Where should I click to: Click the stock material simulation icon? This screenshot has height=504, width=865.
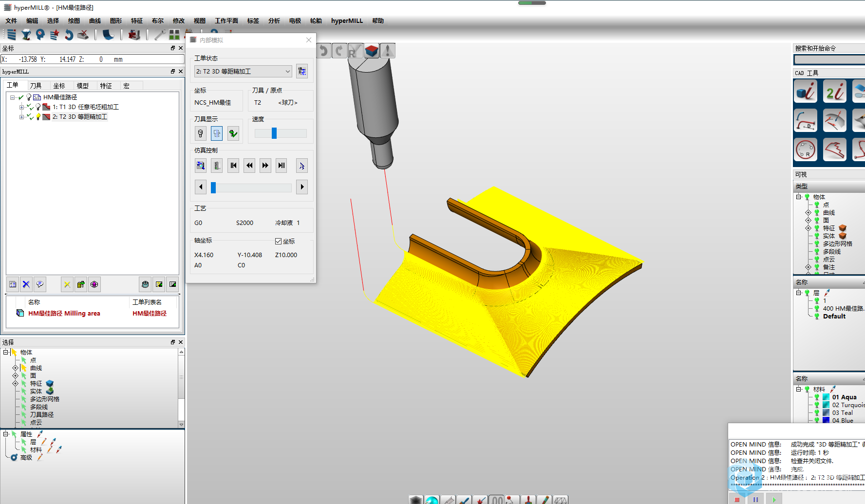(x=217, y=166)
